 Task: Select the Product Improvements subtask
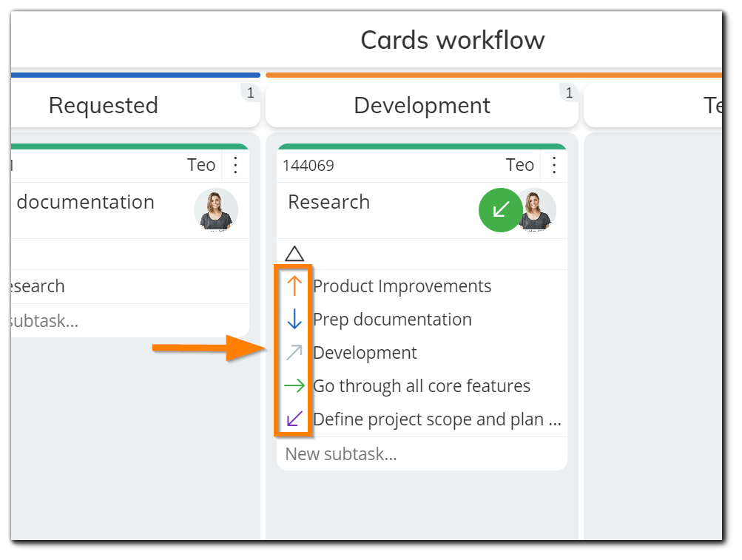402,286
